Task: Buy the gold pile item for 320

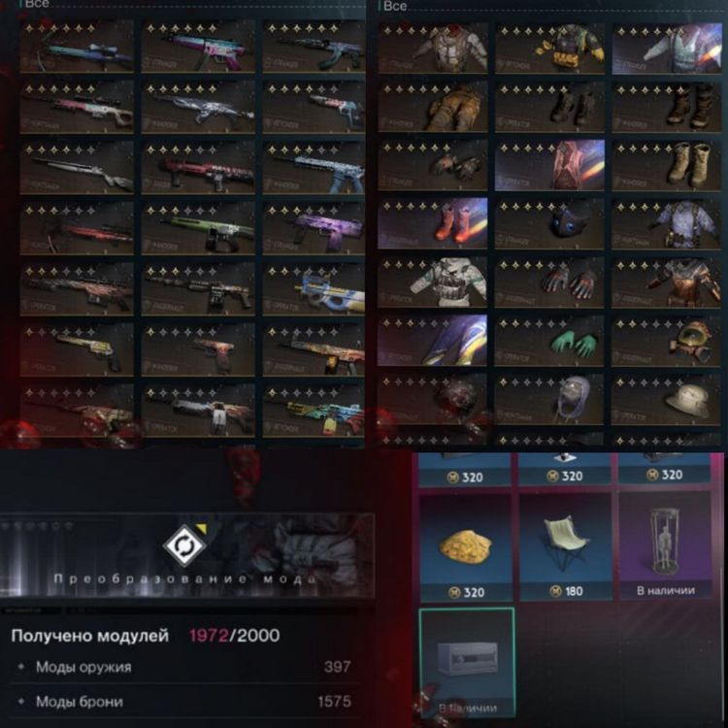Action: pos(466,547)
